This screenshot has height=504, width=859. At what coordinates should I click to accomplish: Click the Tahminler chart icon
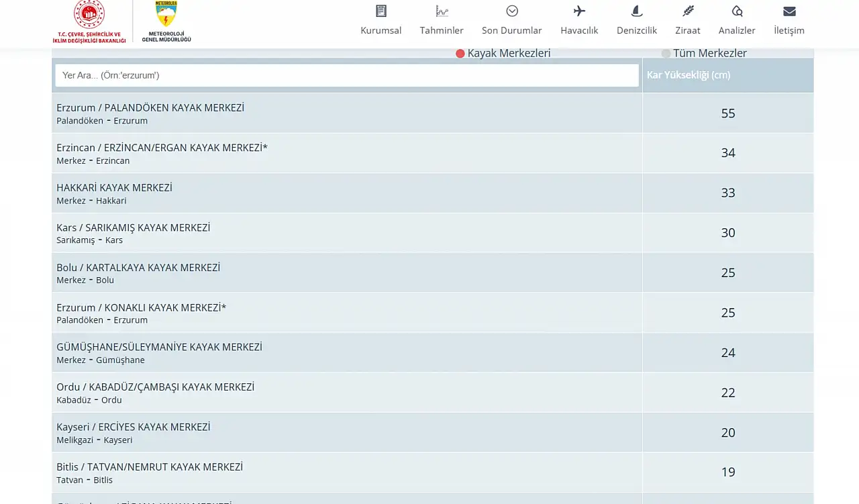click(x=442, y=11)
